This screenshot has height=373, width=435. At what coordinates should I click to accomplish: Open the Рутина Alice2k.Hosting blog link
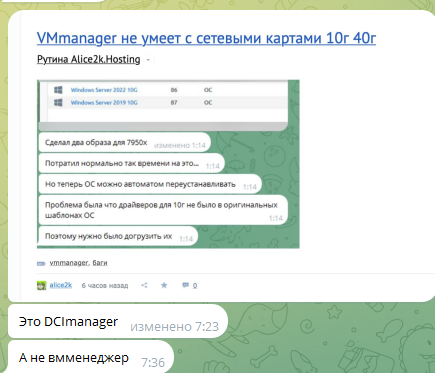(88, 59)
